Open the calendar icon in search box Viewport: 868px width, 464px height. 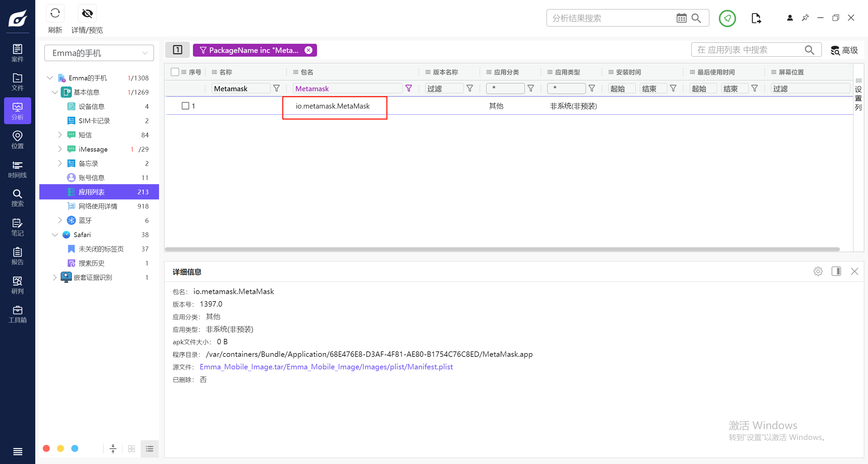pyautogui.click(x=681, y=18)
